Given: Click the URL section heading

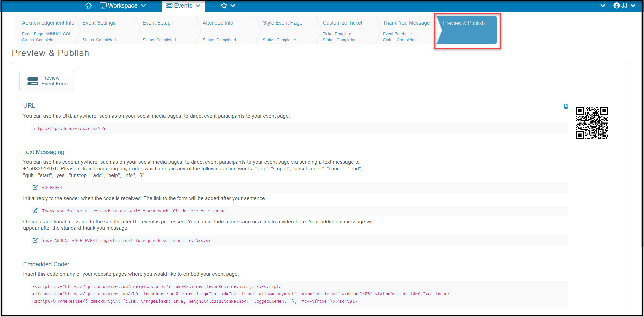Looking at the screenshot, I should coord(30,106).
